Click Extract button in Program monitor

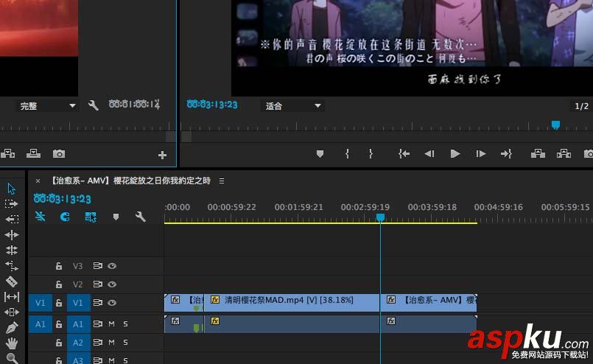pyautogui.click(x=564, y=153)
